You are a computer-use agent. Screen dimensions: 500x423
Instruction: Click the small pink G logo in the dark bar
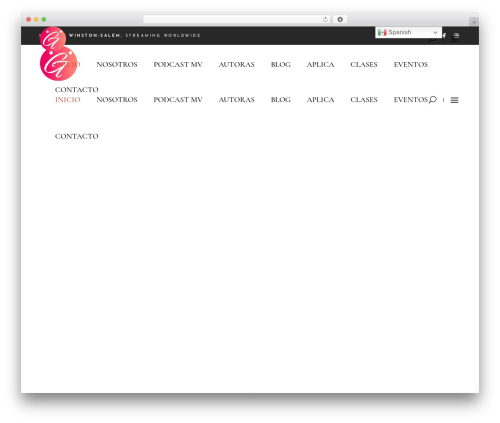[53, 39]
